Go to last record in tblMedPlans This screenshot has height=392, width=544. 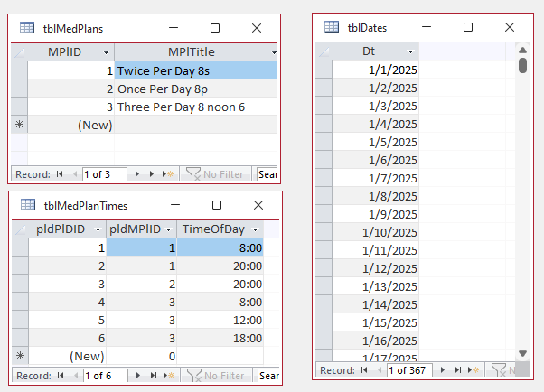pos(153,173)
